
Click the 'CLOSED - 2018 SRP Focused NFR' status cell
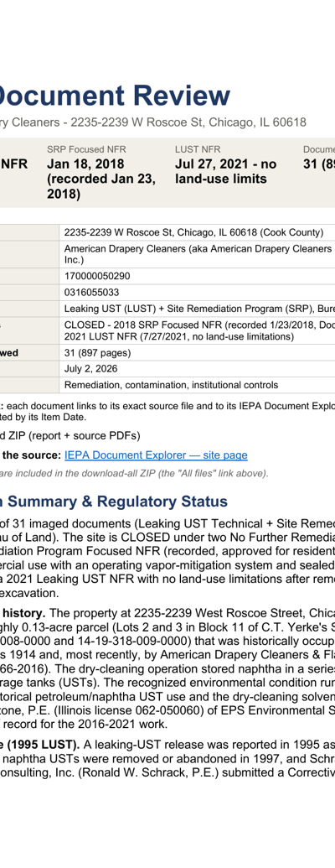[197, 330]
